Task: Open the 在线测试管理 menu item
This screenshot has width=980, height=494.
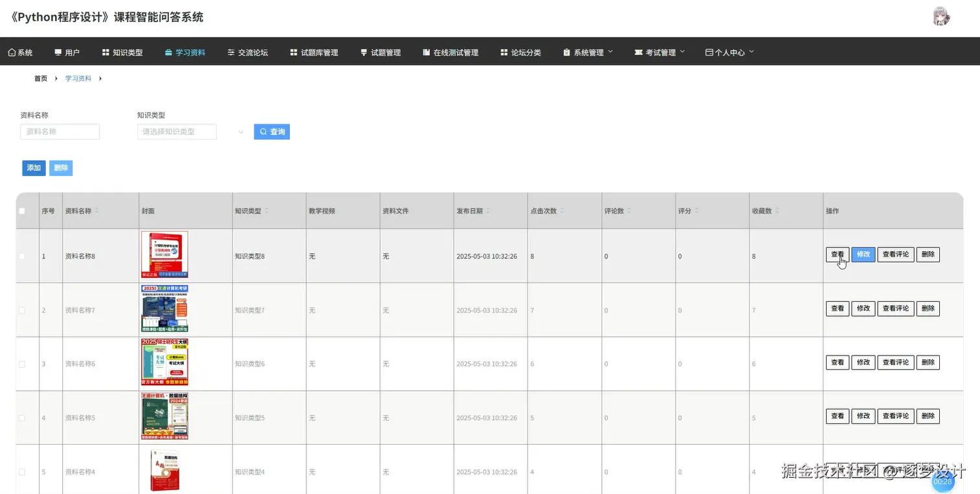Action: click(451, 52)
